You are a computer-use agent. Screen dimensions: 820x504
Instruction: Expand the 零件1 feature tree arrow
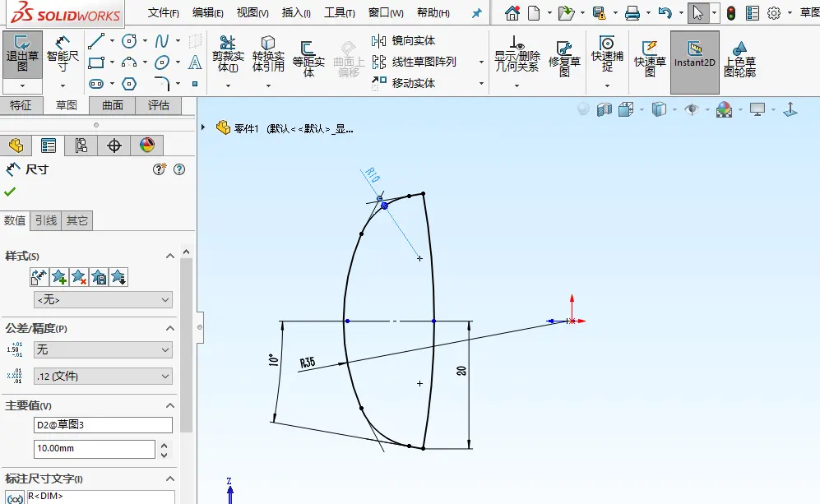pos(203,127)
